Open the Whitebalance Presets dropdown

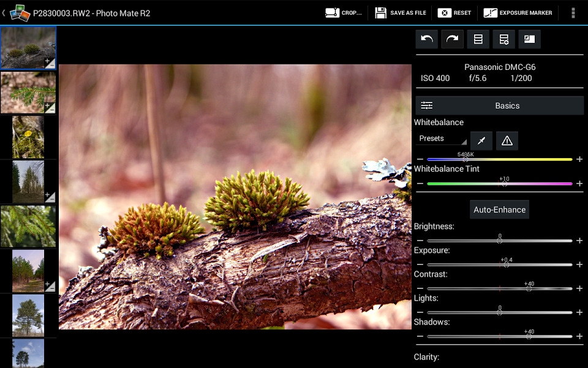pos(442,139)
